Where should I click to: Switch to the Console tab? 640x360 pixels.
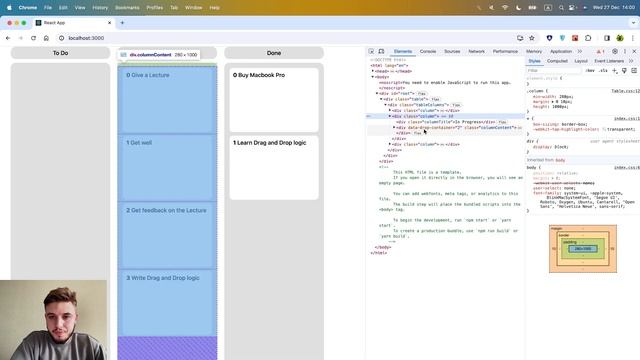coord(428,51)
